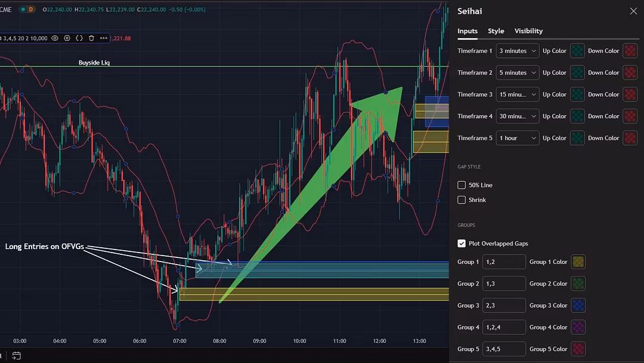
Task: Click the delayed data 'D' badge
Action: (31, 10)
